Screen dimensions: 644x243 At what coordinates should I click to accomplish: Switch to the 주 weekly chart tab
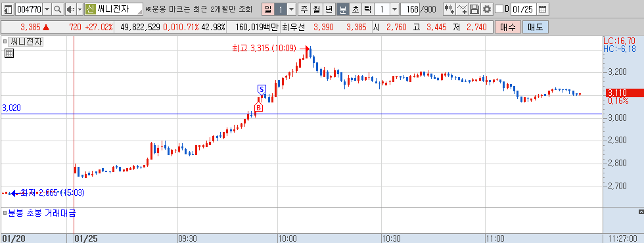304,9
